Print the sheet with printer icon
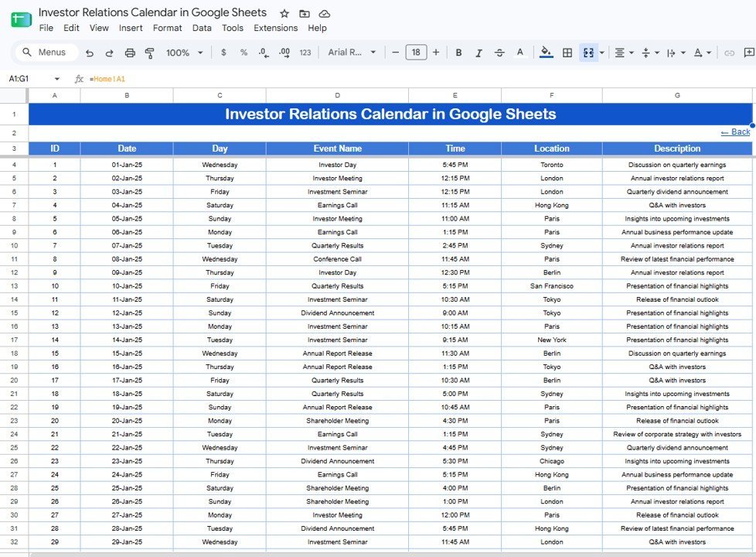The image size is (756, 557). click(130, 53)
